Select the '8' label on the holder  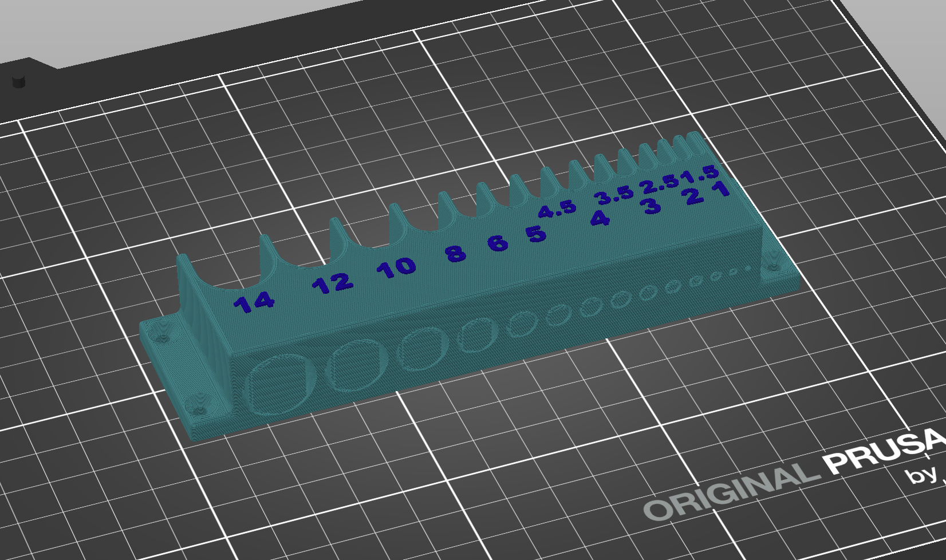pyautogui.click(x=456, y=252)
